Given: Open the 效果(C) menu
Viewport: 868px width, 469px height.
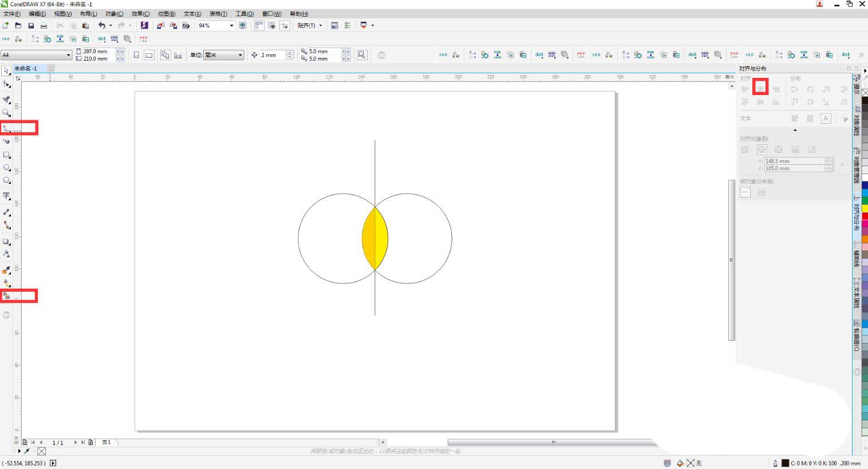Looking at the screenshot, I should pos(140,14).
